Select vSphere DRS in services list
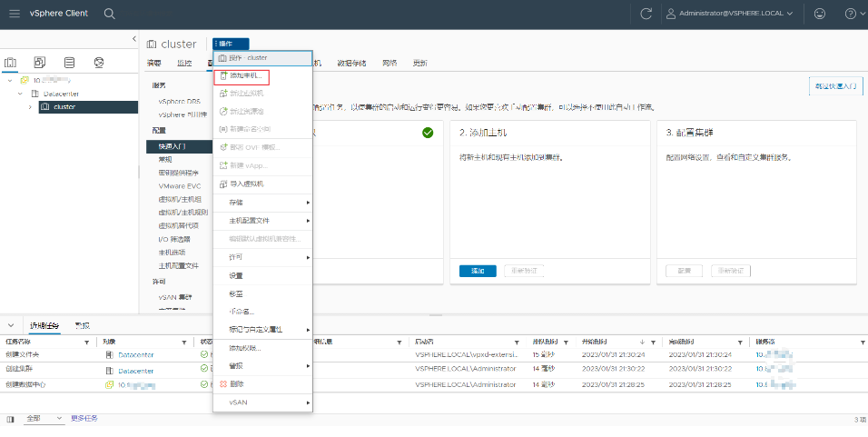The height and width of the screenshot is (437, 868). [180, 102]
